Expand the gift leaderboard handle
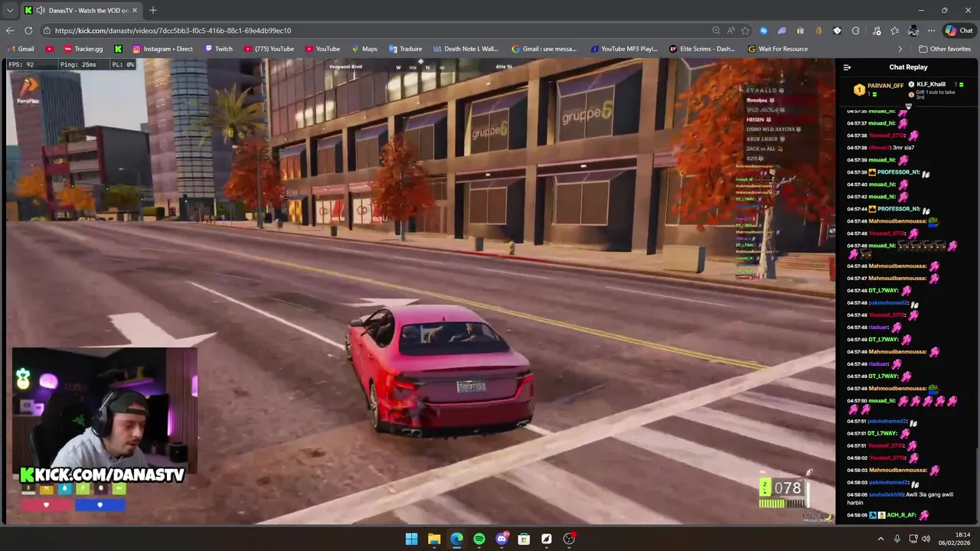Viewport: 980px width, 551px height. [x=909, y=106]
